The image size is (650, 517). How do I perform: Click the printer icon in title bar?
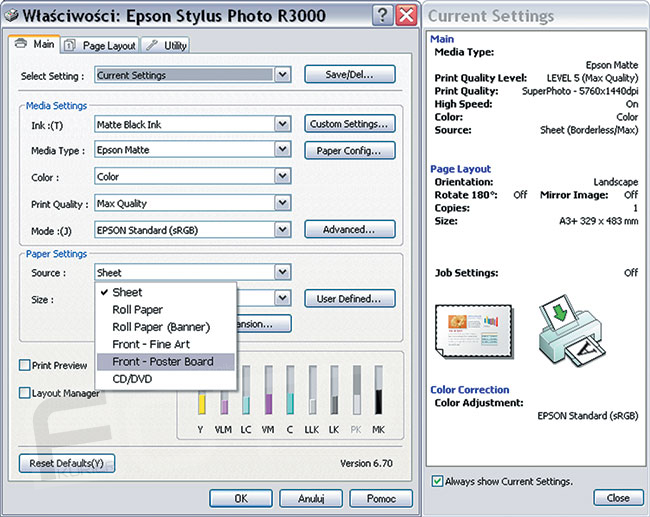[x=10, y=16]
